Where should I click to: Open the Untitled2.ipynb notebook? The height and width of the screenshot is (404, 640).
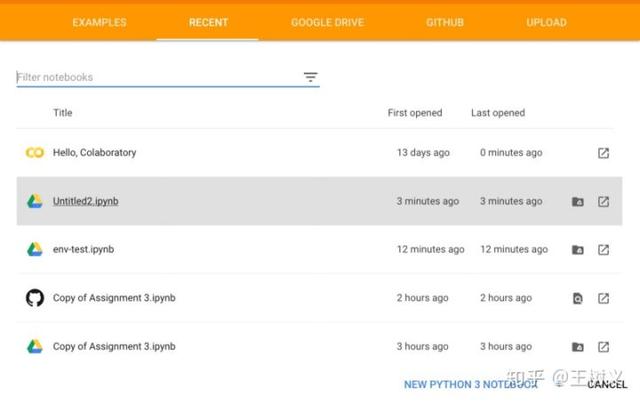(86, 201)
